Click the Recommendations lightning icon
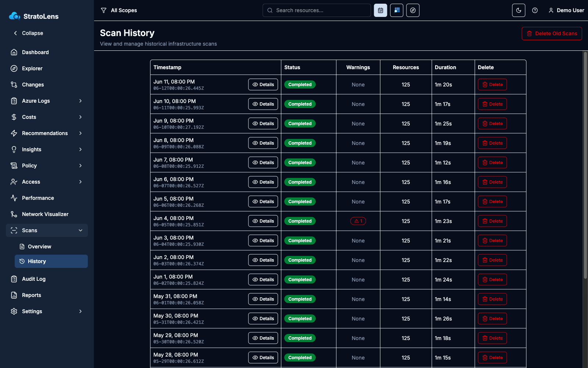 [14, 133]
